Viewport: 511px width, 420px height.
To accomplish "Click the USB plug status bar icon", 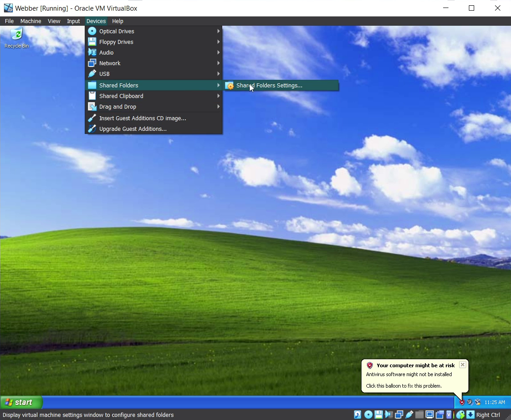I will [409, 415].
